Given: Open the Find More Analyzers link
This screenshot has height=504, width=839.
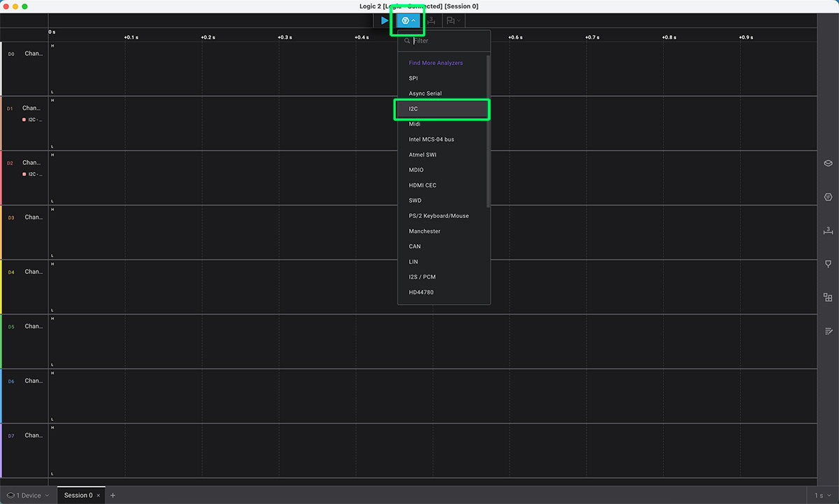Looking at the screenshot, I should click(x=436, y=63).
